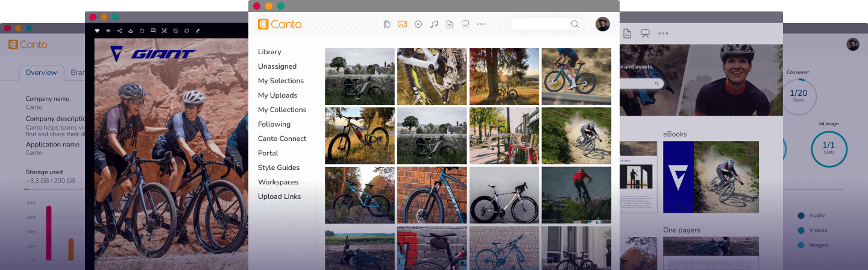
Task: Click the search field in the front window
Action: click(x=546, y=24)
